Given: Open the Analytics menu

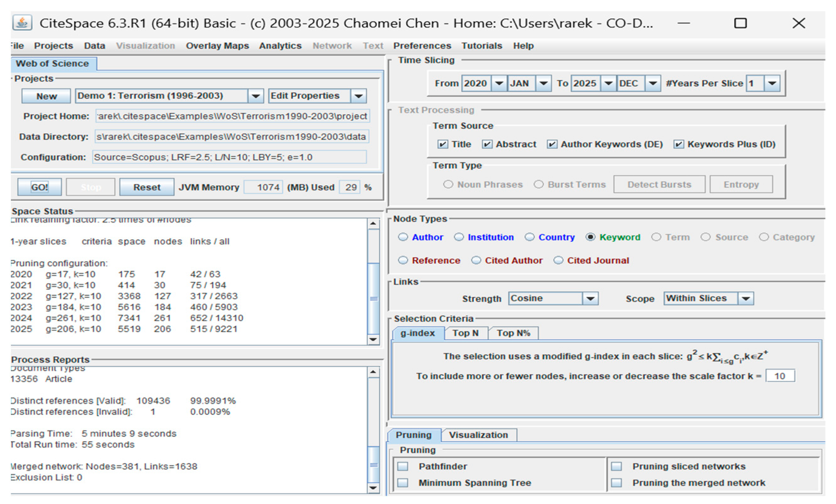Looking at the screenshot, I should pyautogui.click(x=280, y=46).
